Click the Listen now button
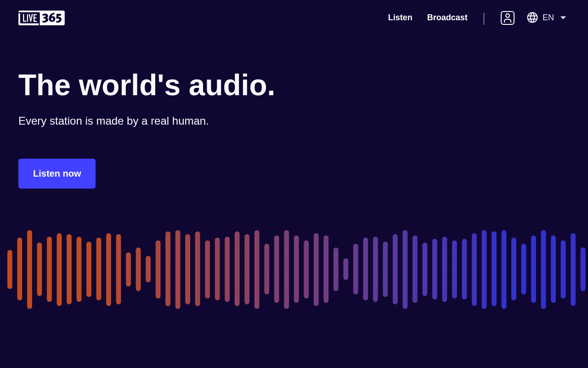Image resolution: width=588 pixels, height=368 pixels. click(57, 173)
